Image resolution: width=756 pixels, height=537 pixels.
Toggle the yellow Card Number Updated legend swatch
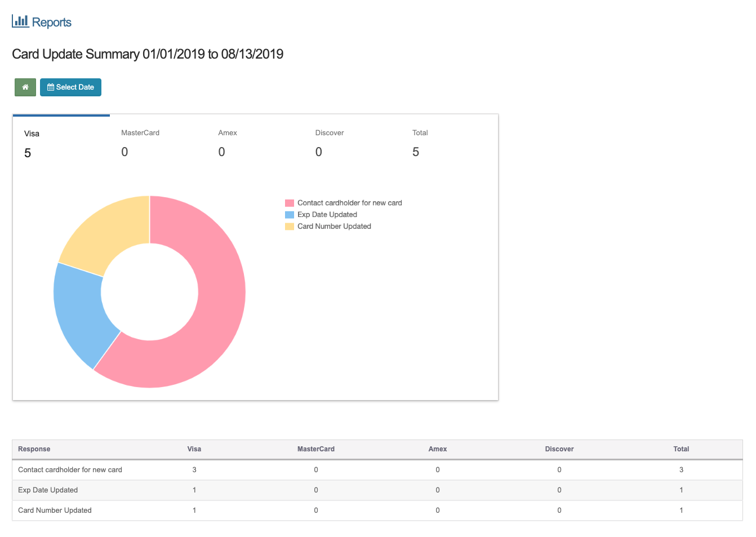point(290,227)
